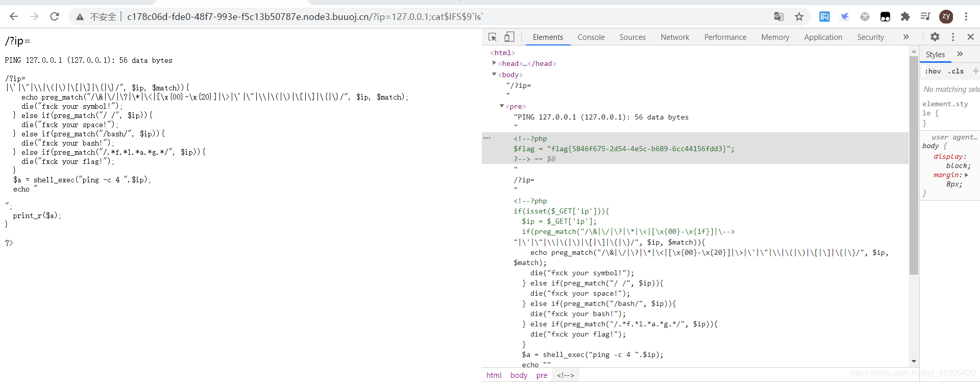Screen dimensions: 980x382
Task: View the not-secure site warning icon
Action: [x=80, y=17]
